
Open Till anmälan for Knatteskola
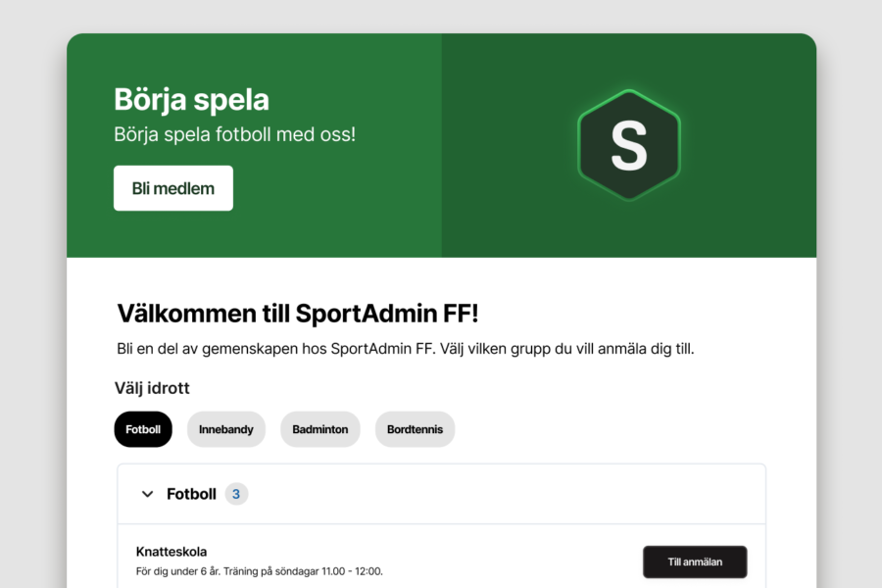pos(695,562)
